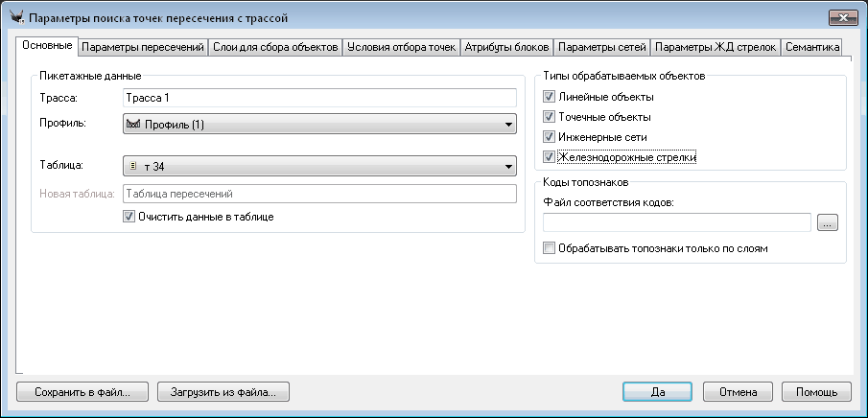
Task: Toggle Железнодорожные стрелки checkbox
Action: (x=549, y=157)
